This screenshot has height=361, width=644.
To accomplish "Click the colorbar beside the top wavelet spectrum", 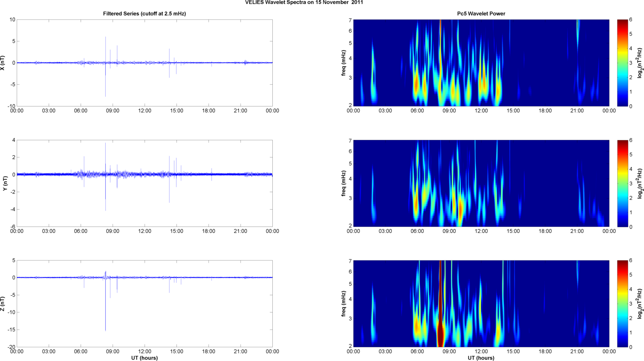I will pyautogui.click(x=622, y=63).
